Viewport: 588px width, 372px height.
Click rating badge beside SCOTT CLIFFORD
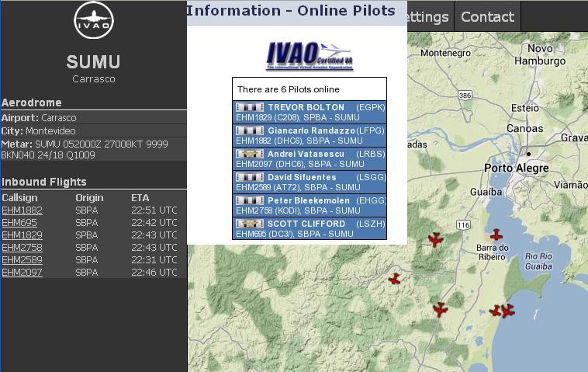250,224
